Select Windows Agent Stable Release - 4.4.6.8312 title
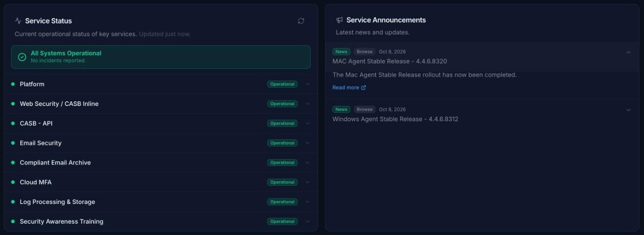644x235 pixels. click(x=395, y=119)
